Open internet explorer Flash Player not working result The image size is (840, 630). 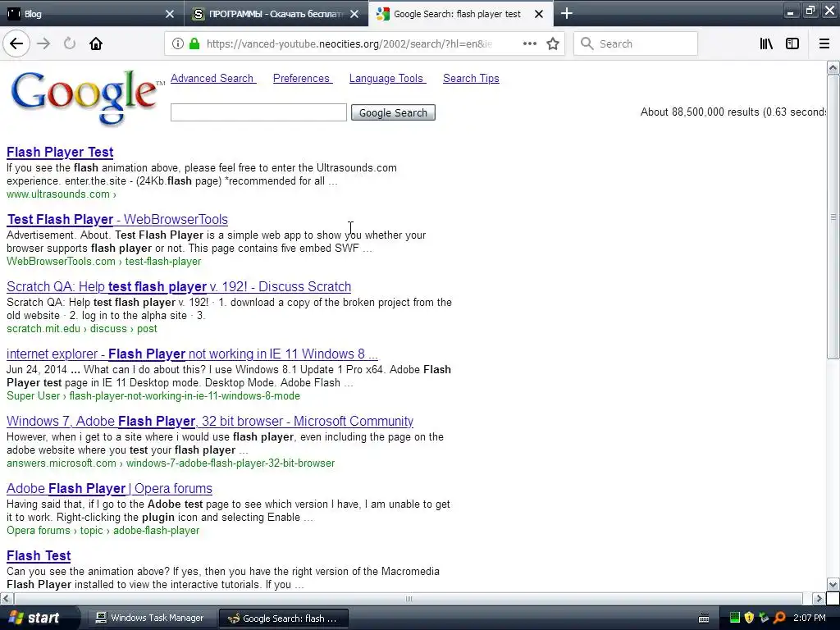pos(192,354)
